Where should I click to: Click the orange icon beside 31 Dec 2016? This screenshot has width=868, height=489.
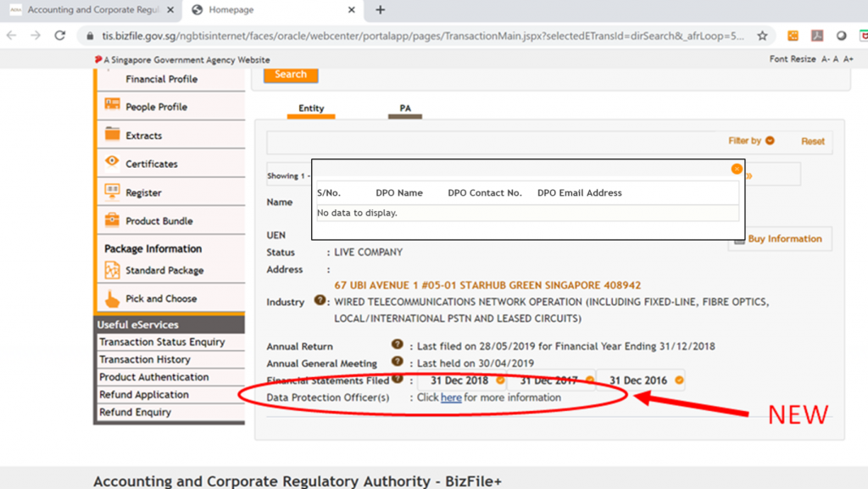point(679,380)
